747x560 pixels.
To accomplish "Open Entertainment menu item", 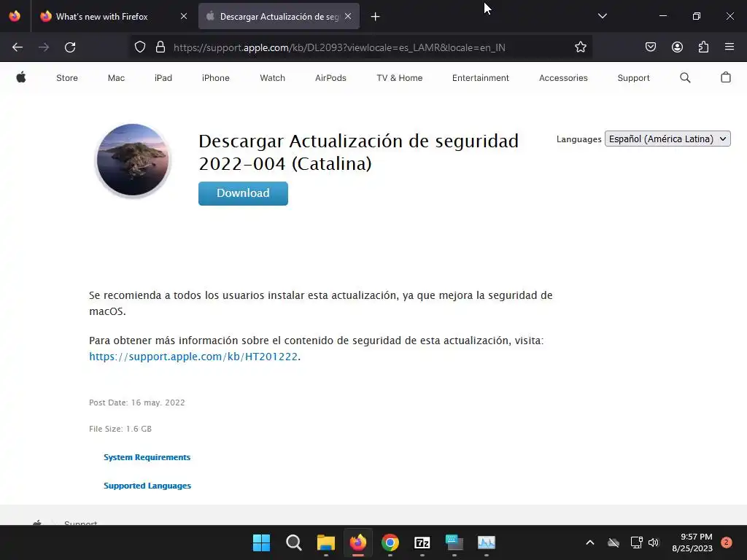I will coord(480,77).
